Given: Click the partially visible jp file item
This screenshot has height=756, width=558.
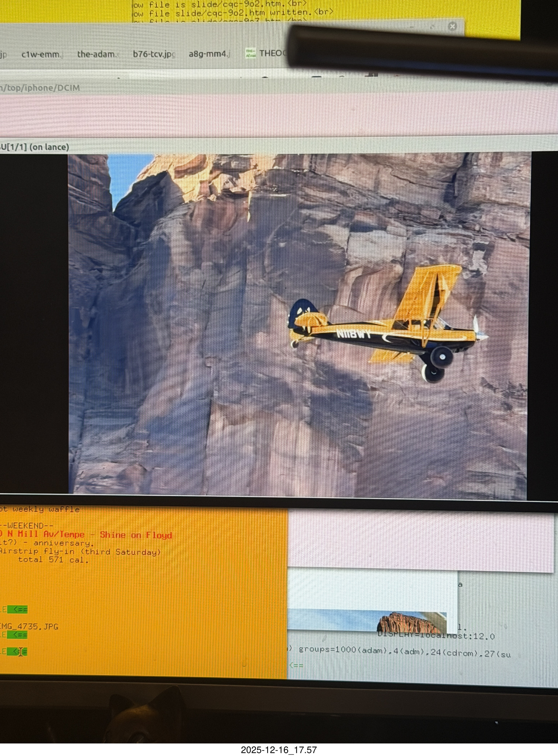Looking at the screenshot, I should tap(3, 55).
